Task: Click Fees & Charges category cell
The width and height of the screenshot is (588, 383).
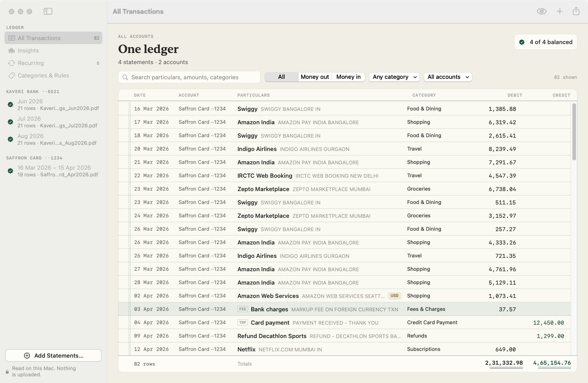Action: [426, 309]
